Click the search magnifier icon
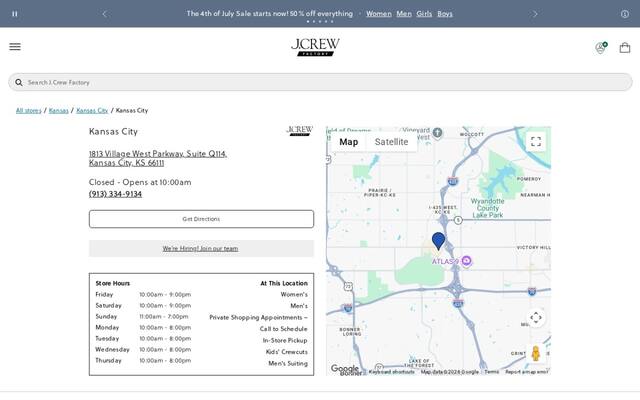The width and height of the screenshot is (640, 400). (19, 82)
